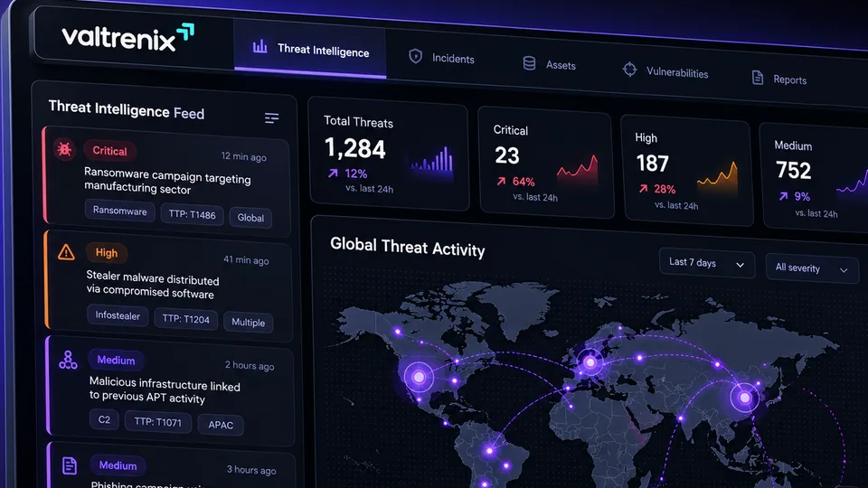Click the database icon beside Assets
Viewport: 868px width, 488px height.
tap(529, 63)
